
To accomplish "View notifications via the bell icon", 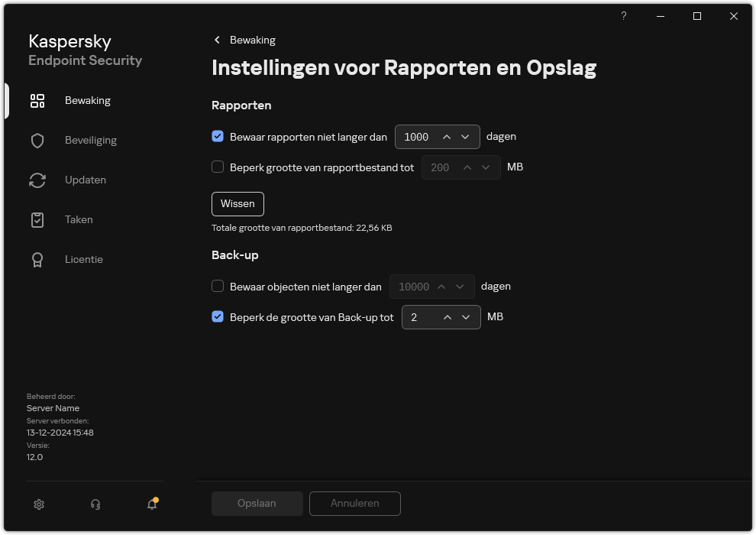I will coord(151,504).
